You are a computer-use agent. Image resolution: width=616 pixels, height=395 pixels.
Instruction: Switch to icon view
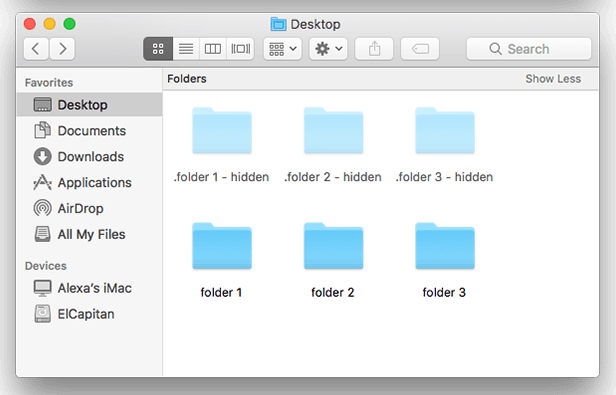(x=158, y=49)
